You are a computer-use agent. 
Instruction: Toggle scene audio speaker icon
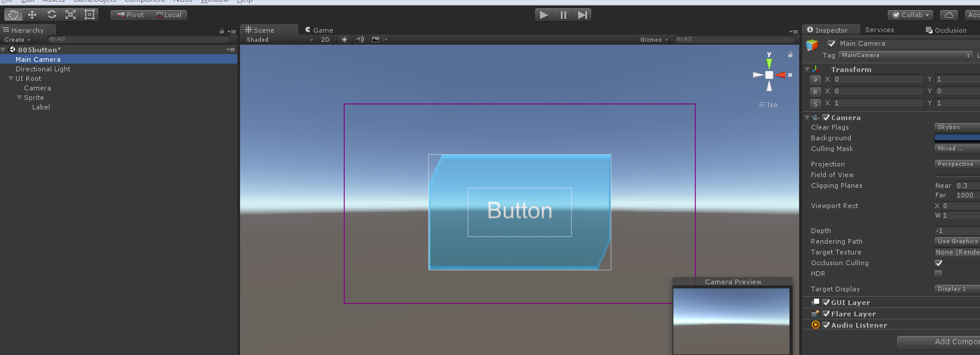point(360,39)
